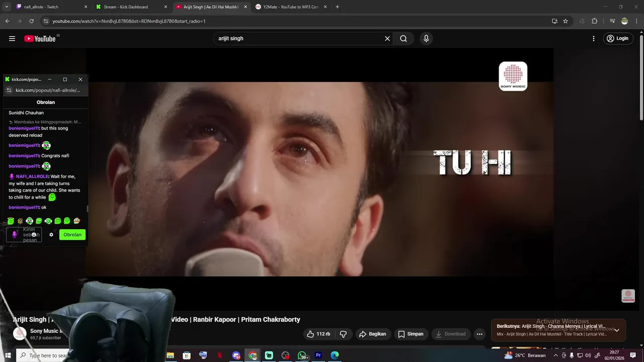
Task: Click the taskbar clock showing 20:27
Action: click(614, 355)
